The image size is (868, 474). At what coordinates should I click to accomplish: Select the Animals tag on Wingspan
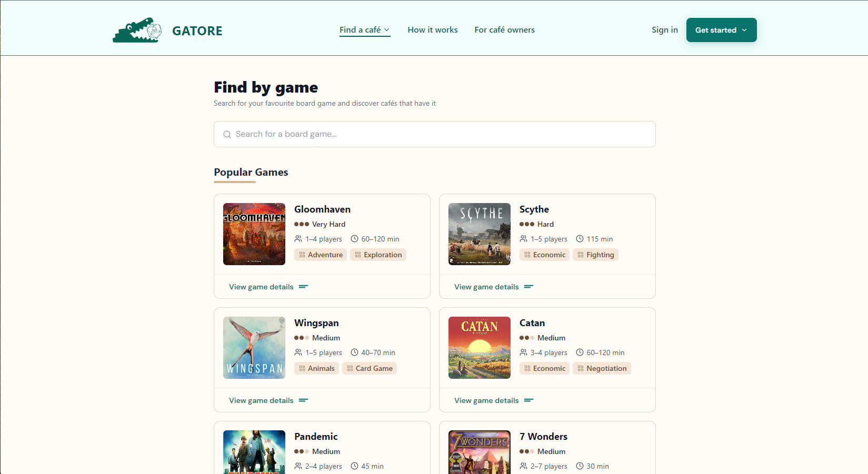click(316, 368)
